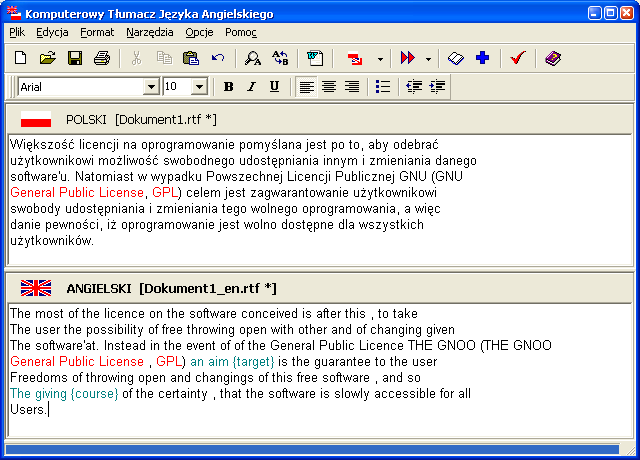Undo the last action with the arrow icon

pos(218,58)
